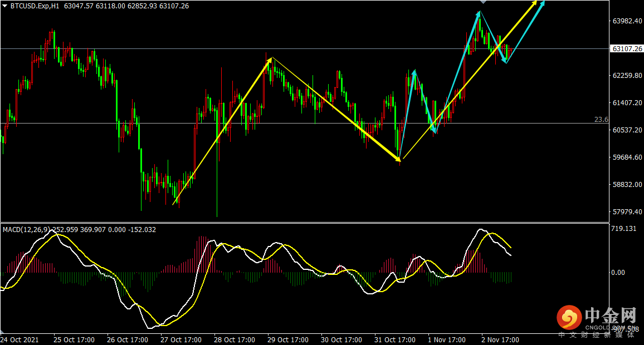Click the 27 Oct 17:00 time label

click(x=180, y=339)
